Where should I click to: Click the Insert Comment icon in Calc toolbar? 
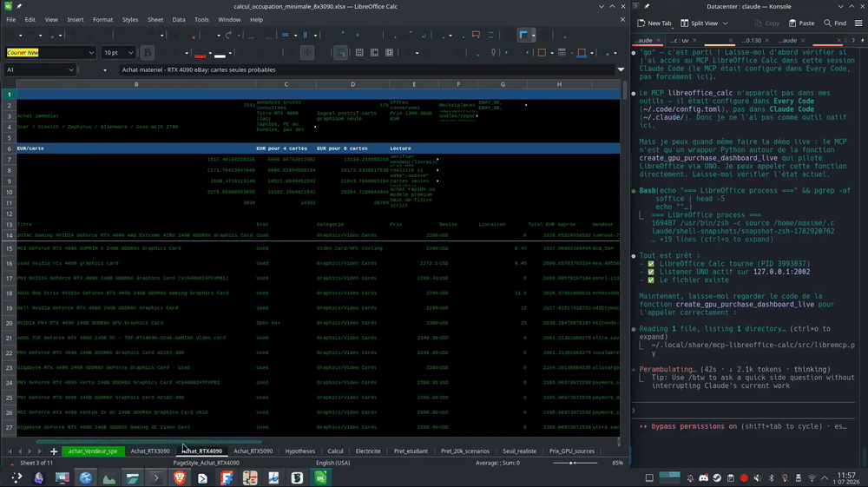pos(476,35)
